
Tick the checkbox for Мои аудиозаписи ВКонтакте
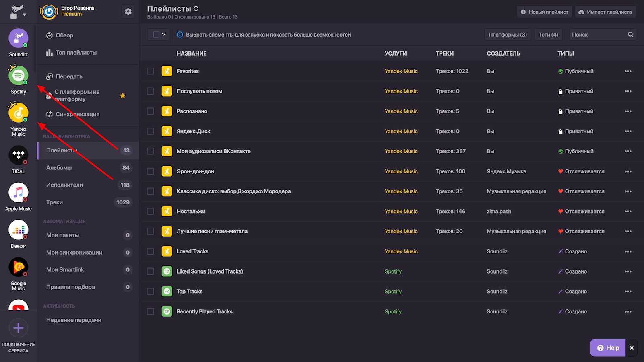[151, 151]
